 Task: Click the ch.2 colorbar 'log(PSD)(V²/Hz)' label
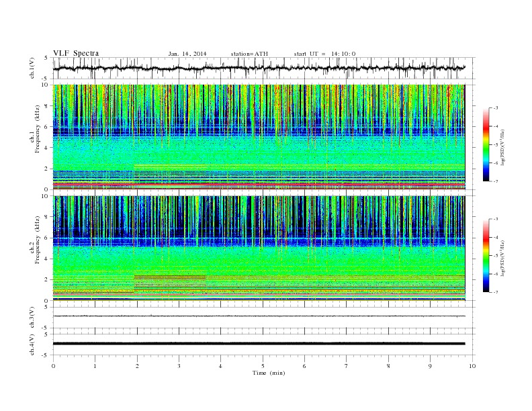tap(502, 259)
